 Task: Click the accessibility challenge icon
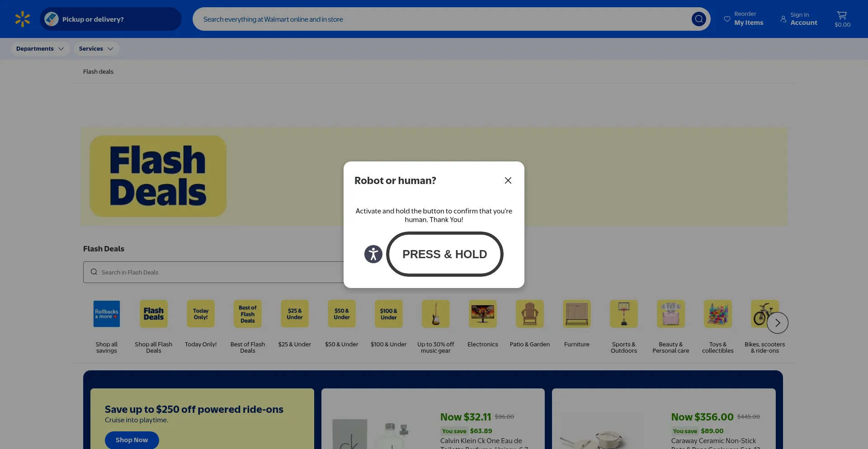point(373,254)
